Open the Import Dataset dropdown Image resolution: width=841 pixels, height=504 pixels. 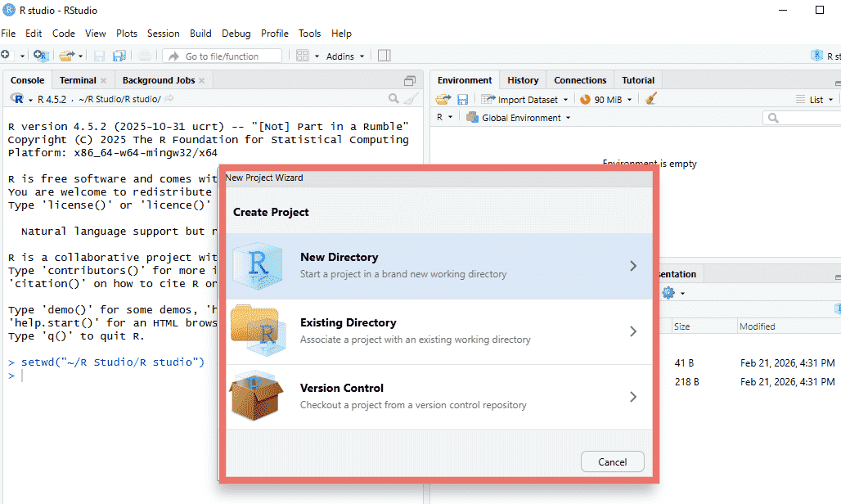point(524,99)
